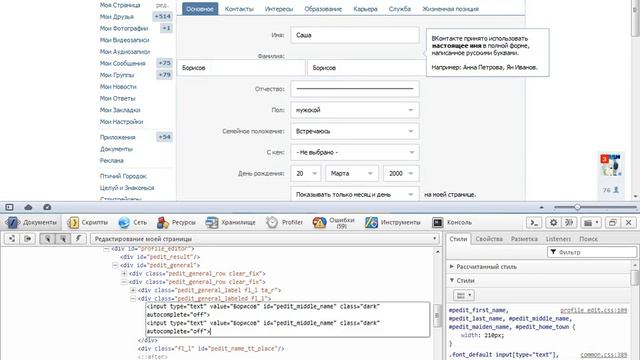Switch to the Разметка tab
This screenshot has width=640, height=360.
(524, 239)
